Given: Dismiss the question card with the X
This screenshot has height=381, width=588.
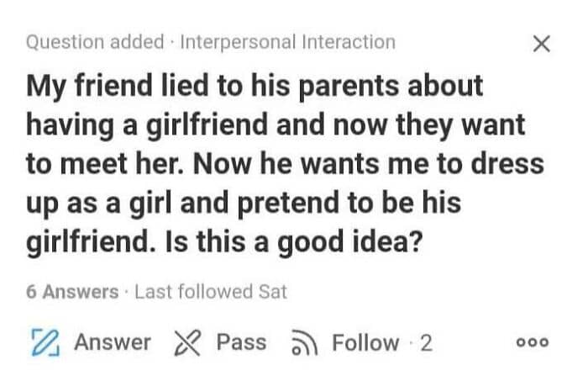Looking at the screenshot, I should [x=543, y=45].
